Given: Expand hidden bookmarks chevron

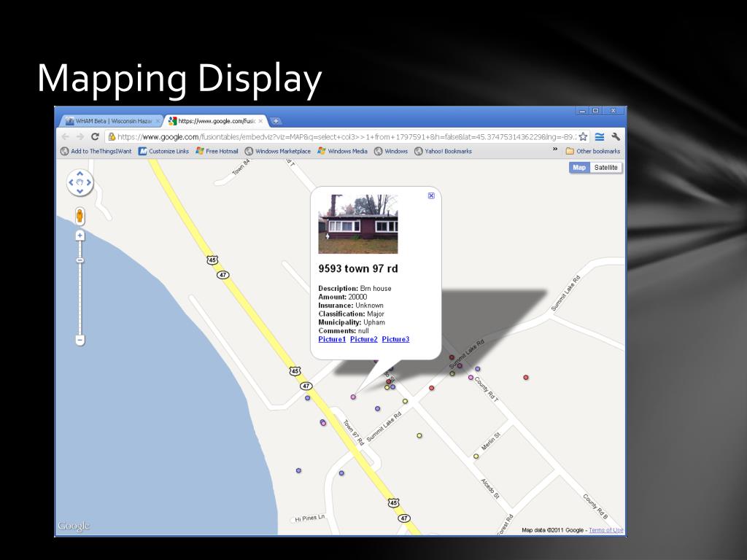Looking at the screenshot, I should point(555,149).
